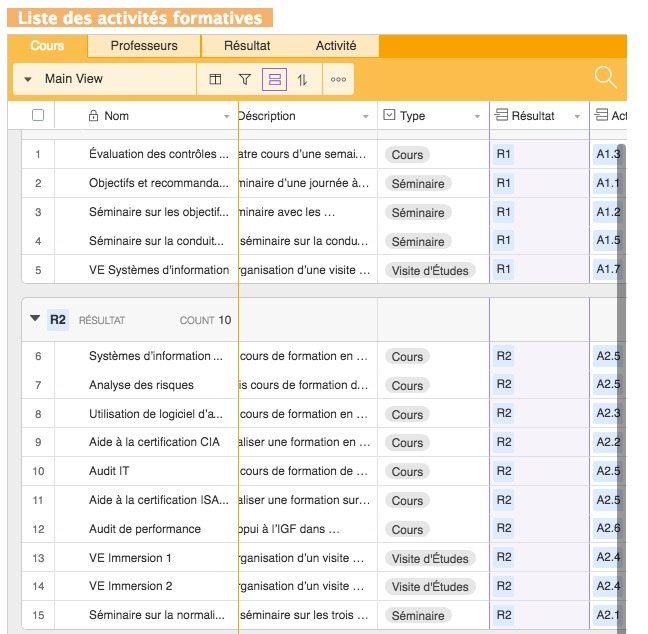648x634 pixels.
Task: Click the R2 link in row 14
Action: click(504, 586)
